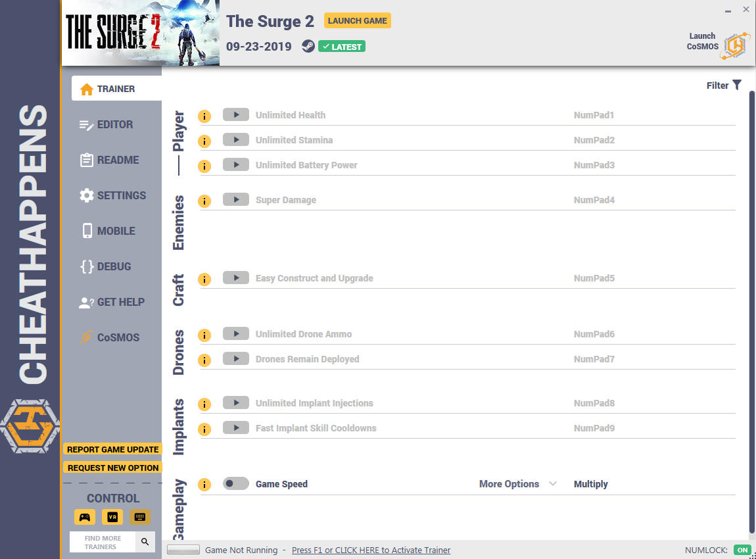This screenshot has width=756, height=559.
Task: Open info for Fast Implant Skill Cooldowns
Action: coord(204,429)
